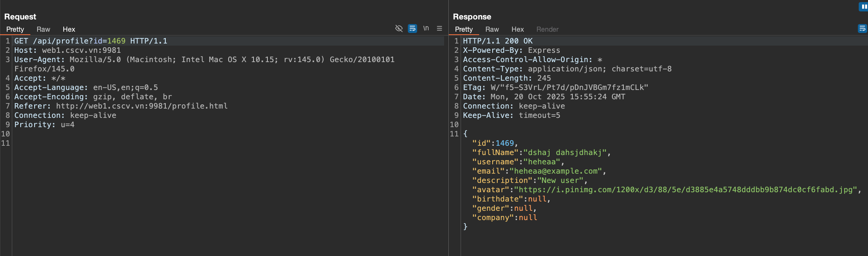
Task: Switch Request view to Raw tab
Action: point(43,29)
